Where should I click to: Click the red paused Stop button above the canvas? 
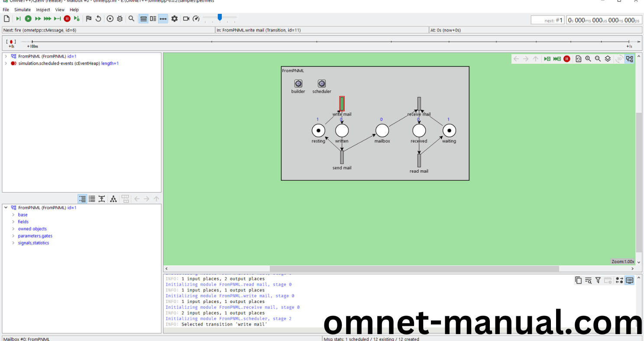point(567,58)
